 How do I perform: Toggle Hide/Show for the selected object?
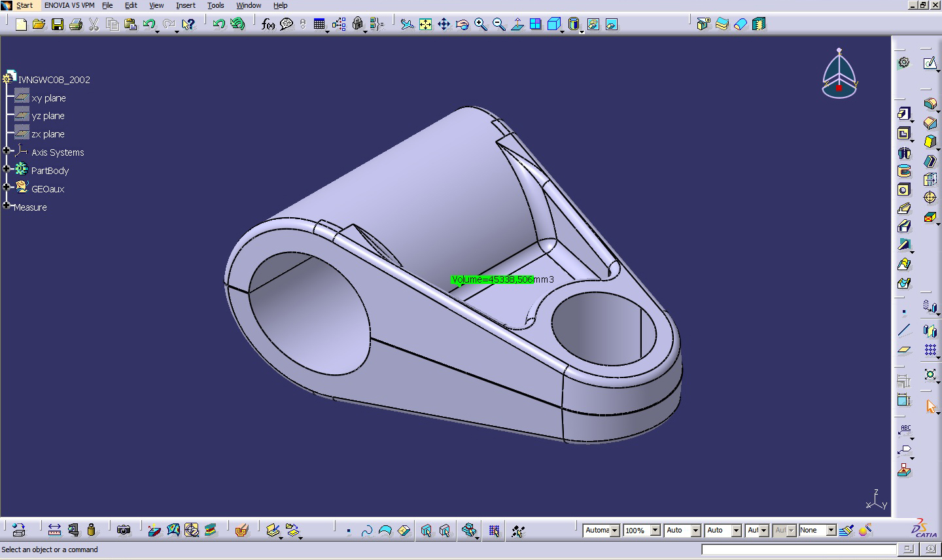[593, 24]
